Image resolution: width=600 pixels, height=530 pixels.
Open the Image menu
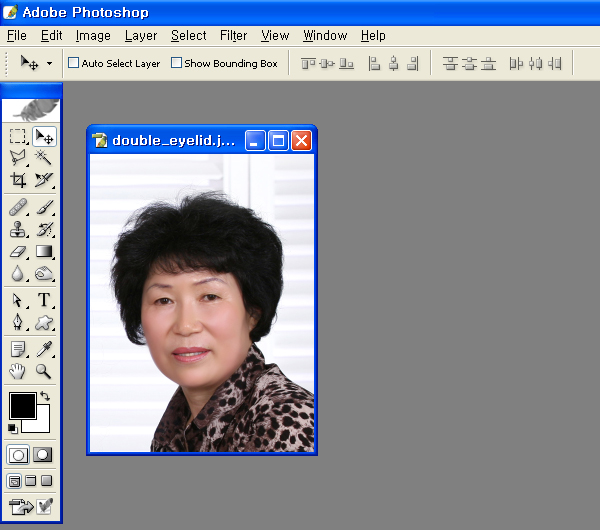point(93,36)
